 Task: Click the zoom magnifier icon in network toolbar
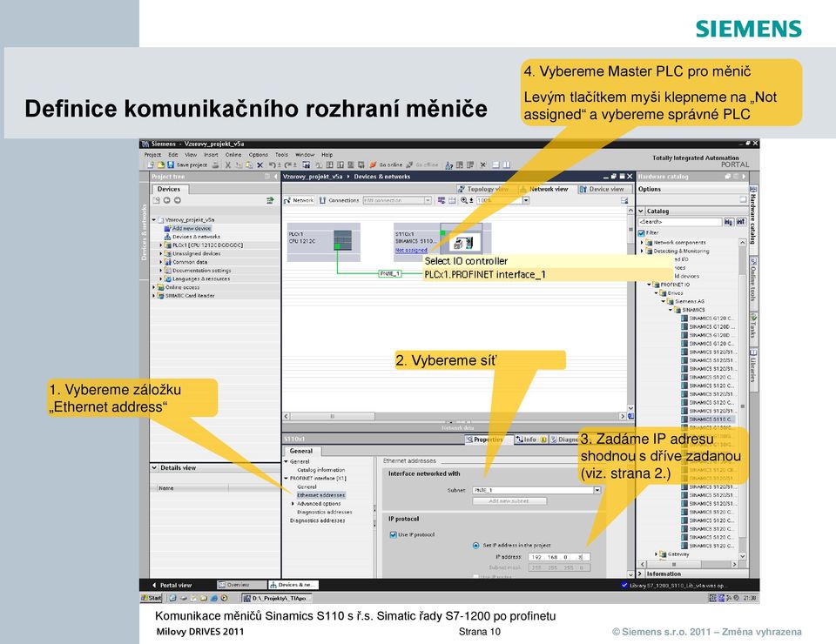coord(464,200)
